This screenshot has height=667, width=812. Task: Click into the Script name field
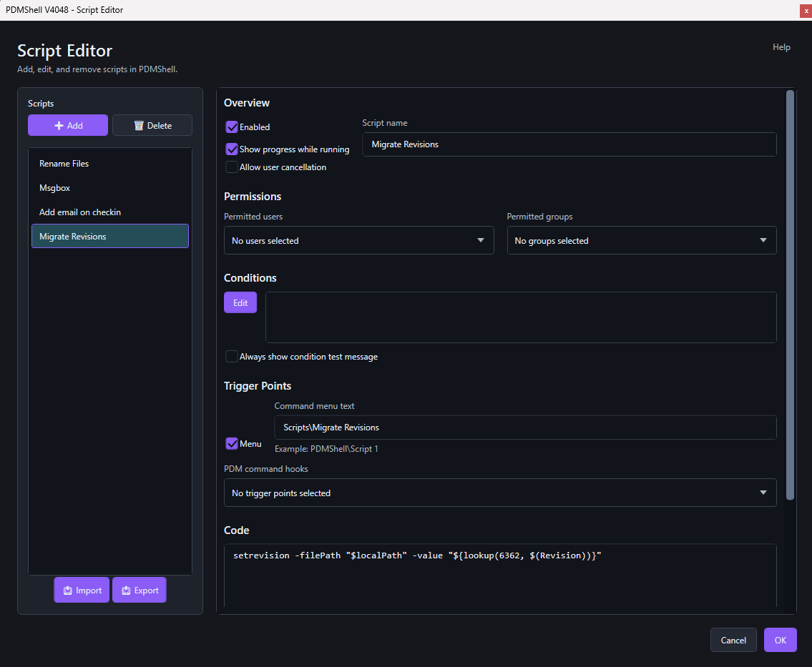[569, 144]
